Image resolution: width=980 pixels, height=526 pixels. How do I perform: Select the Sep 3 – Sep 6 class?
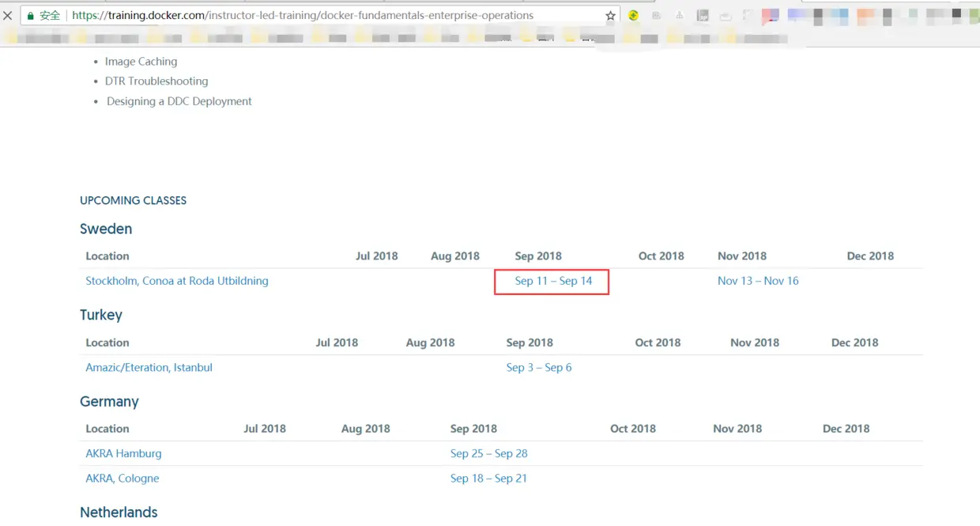click(539, 368)
